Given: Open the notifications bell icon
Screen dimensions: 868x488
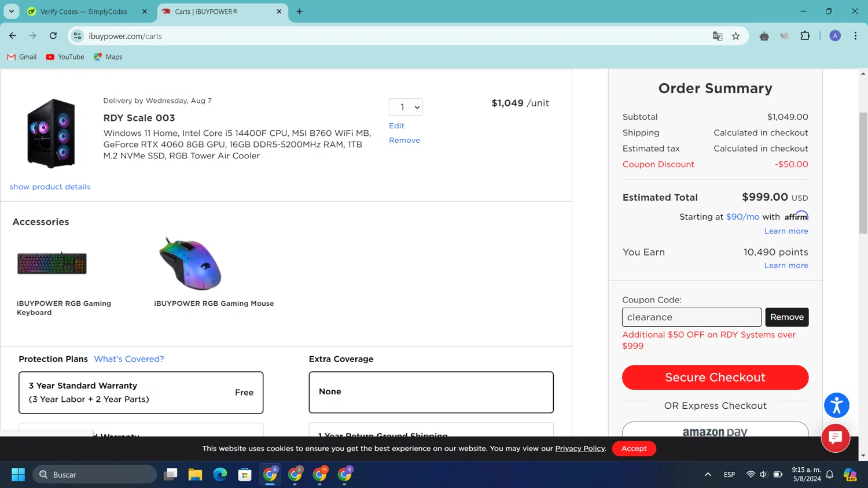Looking at the screenshot, I should (830, 475).
